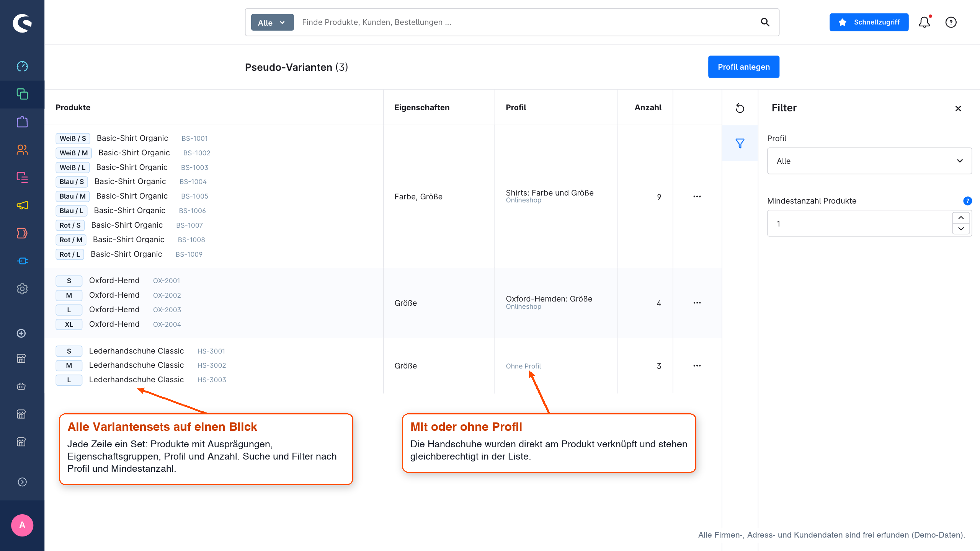Viewport: 980px width, 551px height.
Task: Click the Mindestanzahl Produkte input field
Action: 859,223
